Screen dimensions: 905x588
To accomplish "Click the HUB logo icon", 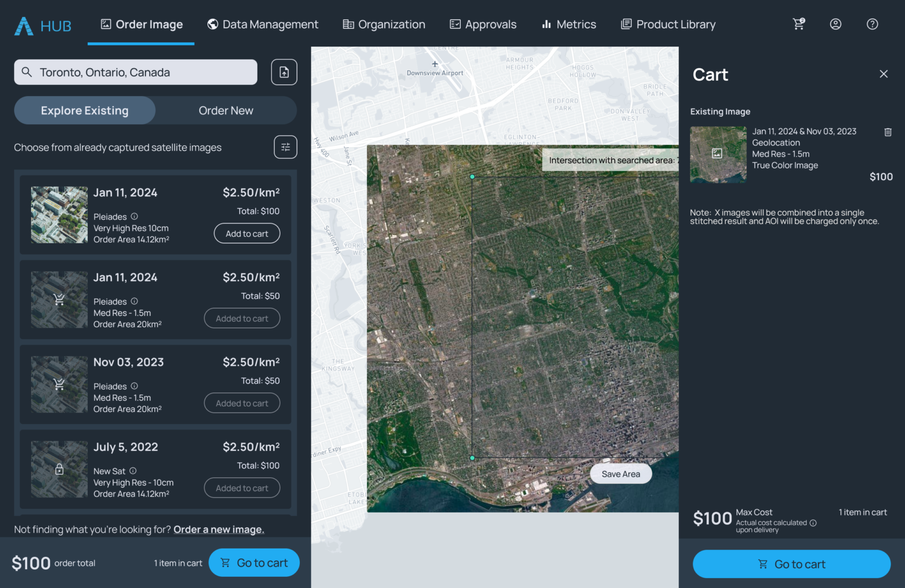I will (x=25, y=25).
